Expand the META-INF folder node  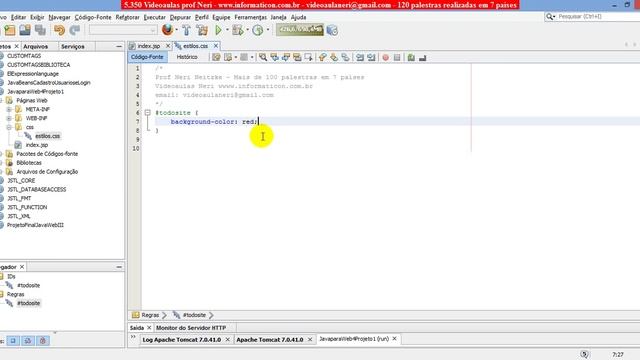pos(9,109)
